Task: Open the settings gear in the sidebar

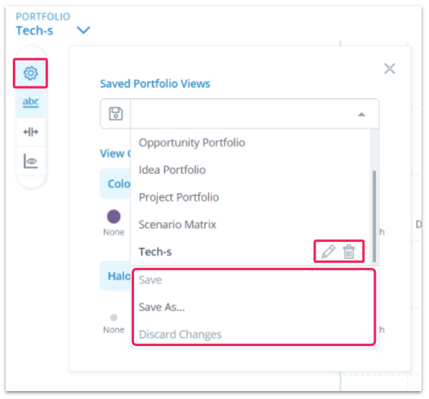Action: click(x=31, y=73)
